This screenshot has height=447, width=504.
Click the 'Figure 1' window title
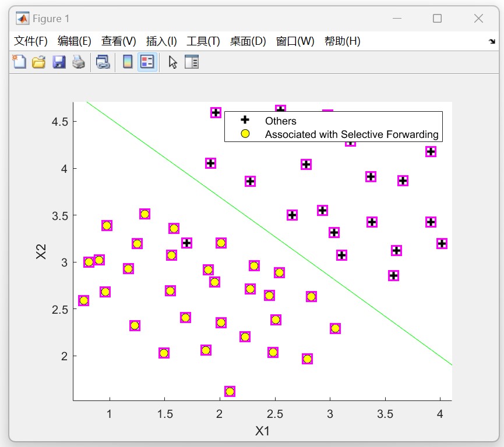tap(51, 19)
